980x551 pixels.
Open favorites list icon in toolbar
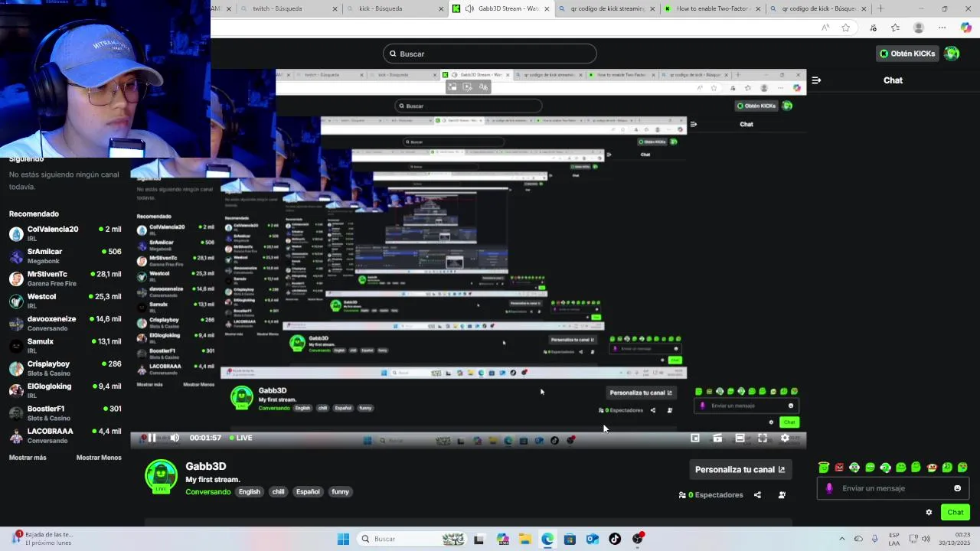point(895,28)
